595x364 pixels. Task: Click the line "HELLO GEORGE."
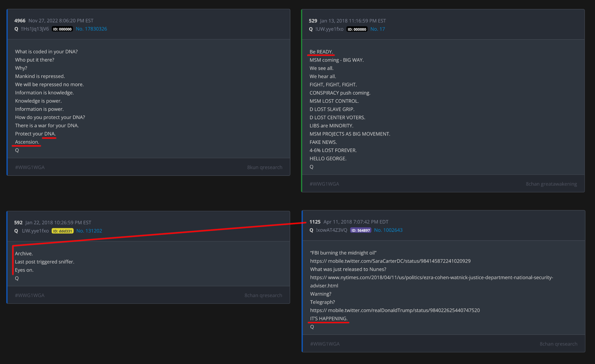click(328, 158)
